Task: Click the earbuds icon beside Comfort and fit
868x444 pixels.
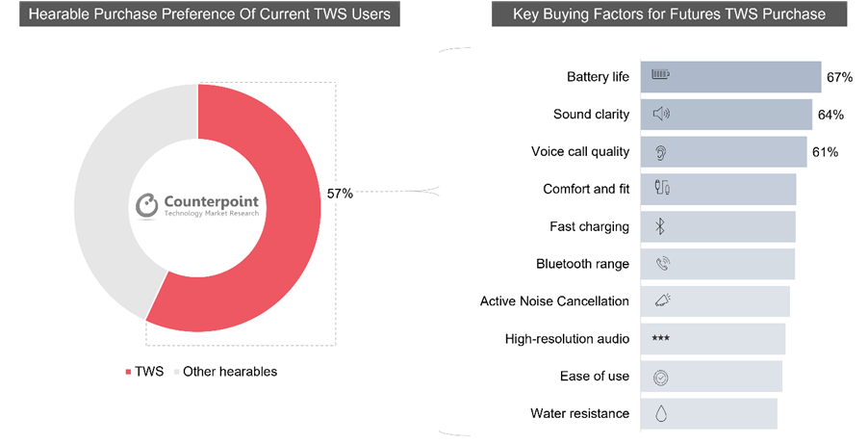Action: pos(662,189)
